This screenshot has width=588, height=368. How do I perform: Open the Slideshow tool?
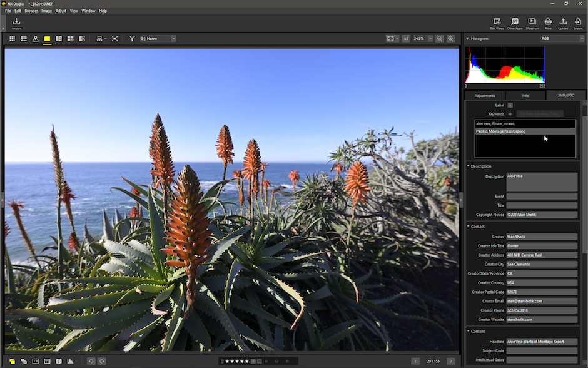pyautogui.click(x=532, y=23)
